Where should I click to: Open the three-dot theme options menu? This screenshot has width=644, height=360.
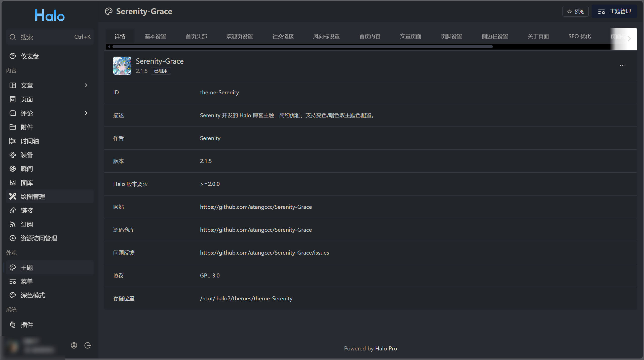623,66
